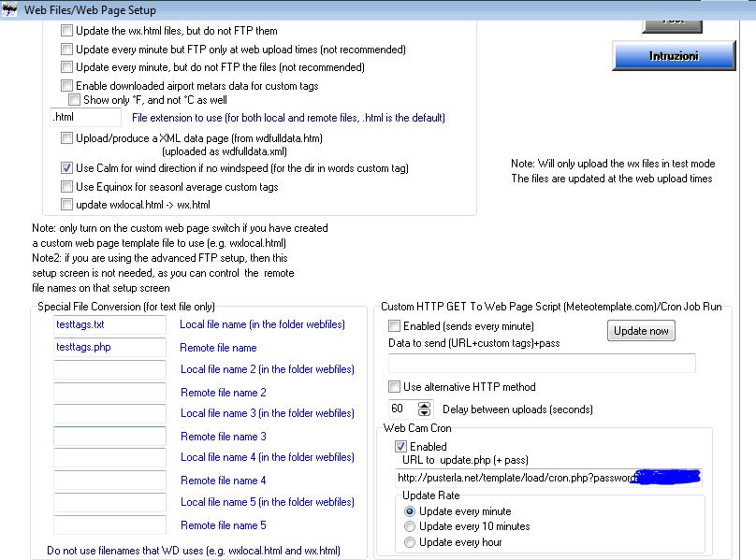Click the file extension field containing .html
Screen dimensions: 756x560
tap(86, 117)
